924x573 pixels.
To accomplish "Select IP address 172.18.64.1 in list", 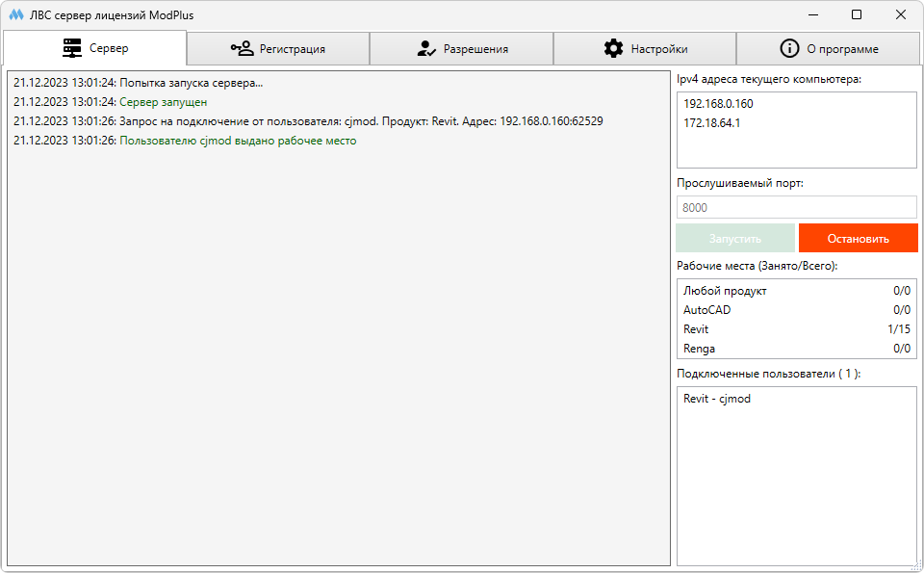I will (x=712, y=122).
